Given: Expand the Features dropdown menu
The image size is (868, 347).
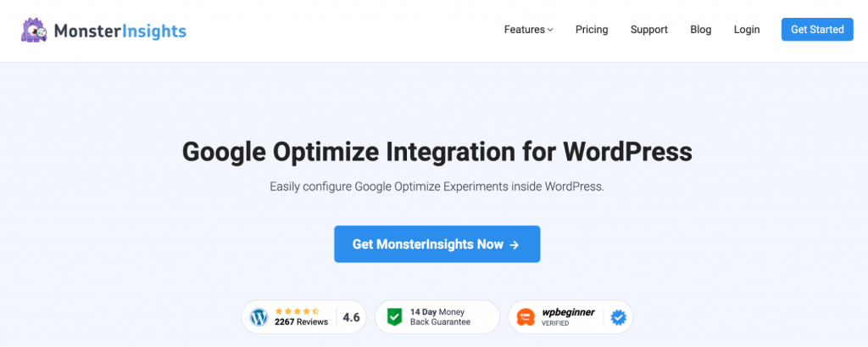Looking at the screenshot, I should click(x=529, y=30).
